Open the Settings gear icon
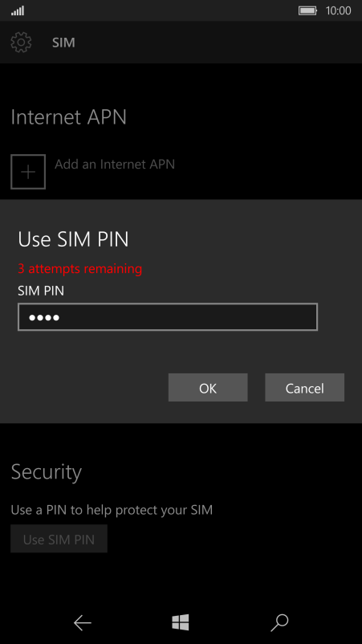Image resolution: width=362 pixels, height=644 pixels. 21,43
